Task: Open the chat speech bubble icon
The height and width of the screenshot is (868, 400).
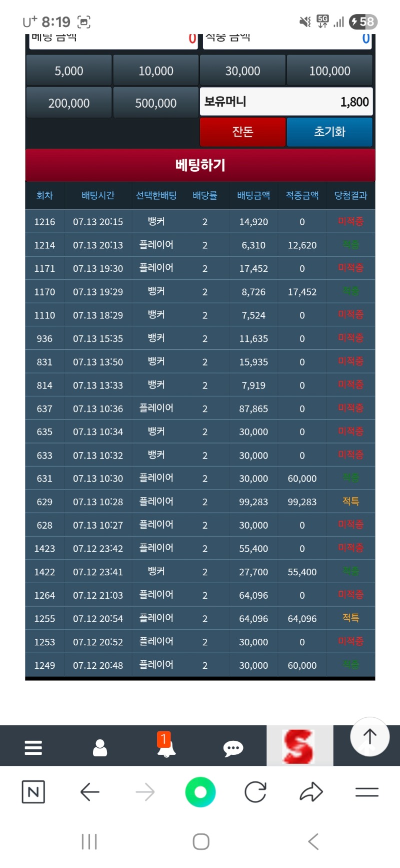Action: click(x=233, y=748)
